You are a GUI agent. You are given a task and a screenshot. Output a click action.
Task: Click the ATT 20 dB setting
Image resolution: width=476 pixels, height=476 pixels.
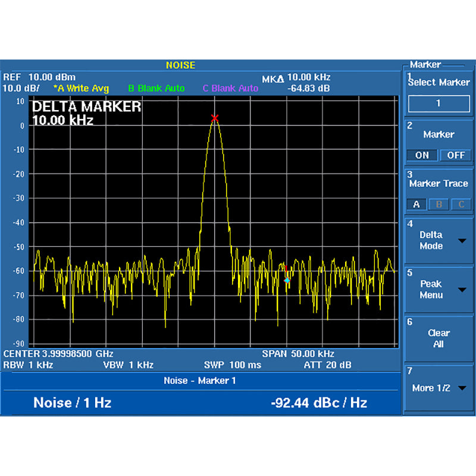coord(327,365)
